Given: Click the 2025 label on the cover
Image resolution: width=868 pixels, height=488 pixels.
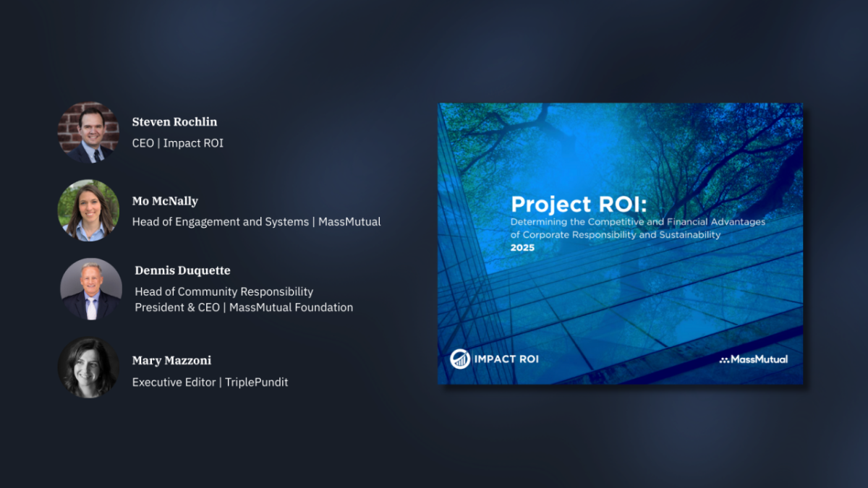Looking at the screenshot, I should pos(521,247).
